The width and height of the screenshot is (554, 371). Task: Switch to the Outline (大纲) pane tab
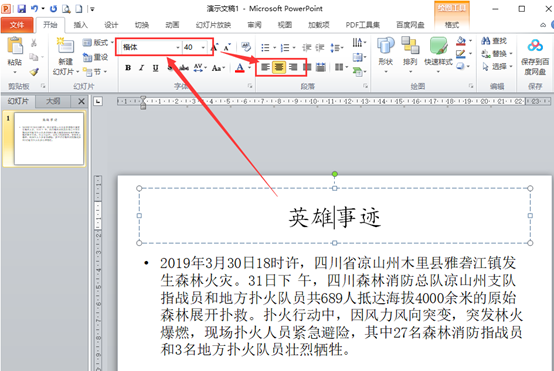(x=53, y=101)
